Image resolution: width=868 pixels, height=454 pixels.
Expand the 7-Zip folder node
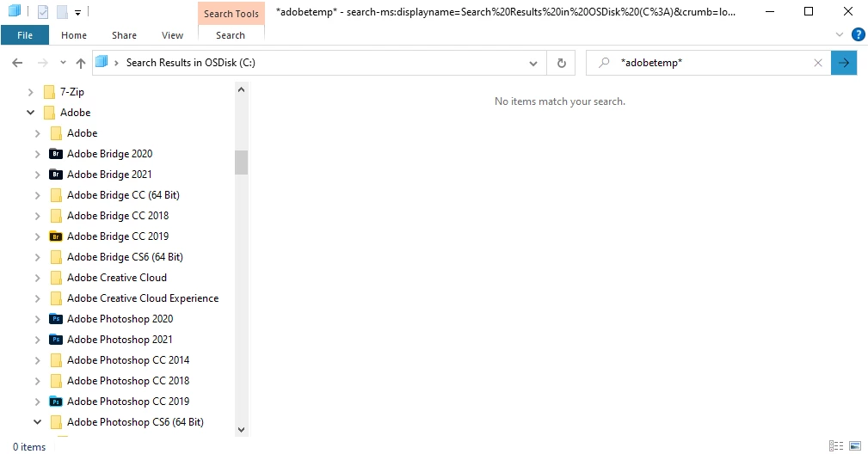pos(30,92)
